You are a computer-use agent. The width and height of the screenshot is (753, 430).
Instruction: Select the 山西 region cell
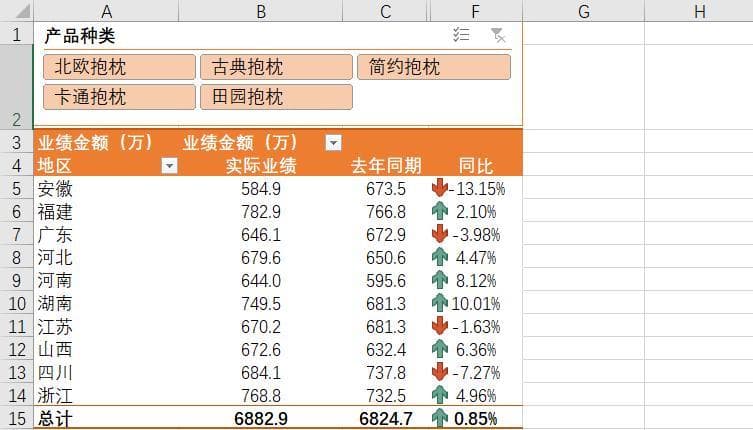coord(106,350)
